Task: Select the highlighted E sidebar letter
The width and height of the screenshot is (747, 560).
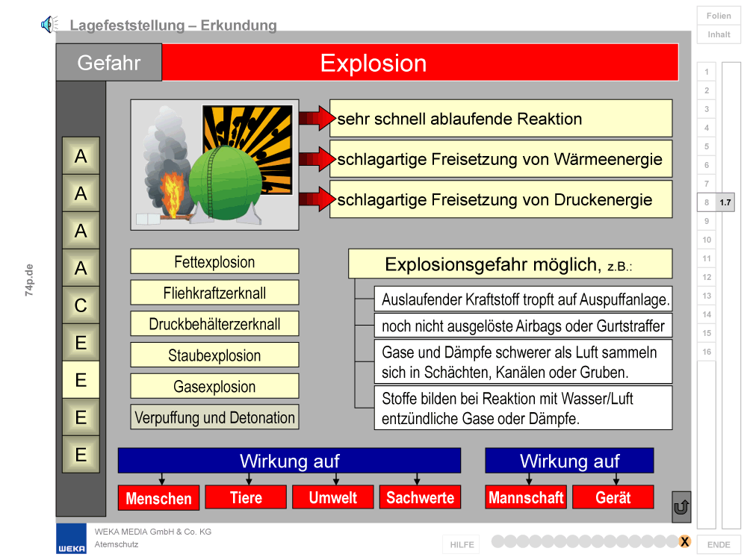Action: click(x=81, y=380)
